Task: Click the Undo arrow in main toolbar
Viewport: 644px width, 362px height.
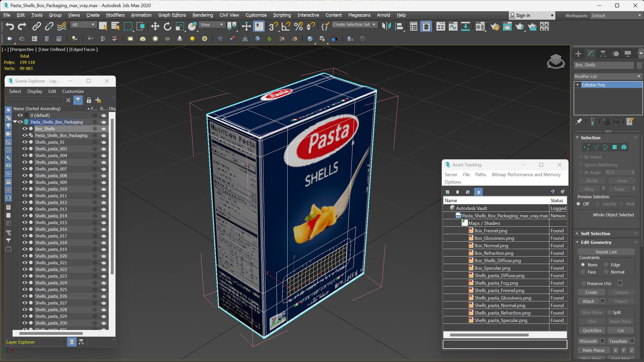Action: [9, 26]
